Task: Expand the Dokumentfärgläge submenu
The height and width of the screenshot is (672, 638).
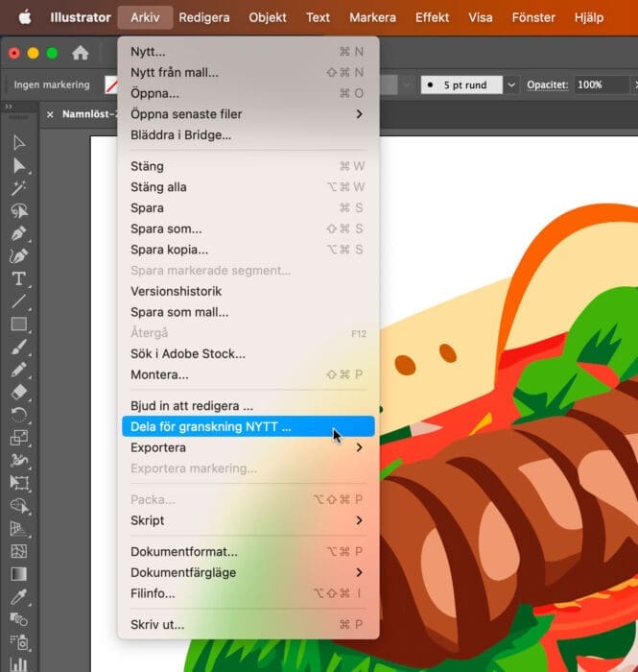Action: [248, 572]
